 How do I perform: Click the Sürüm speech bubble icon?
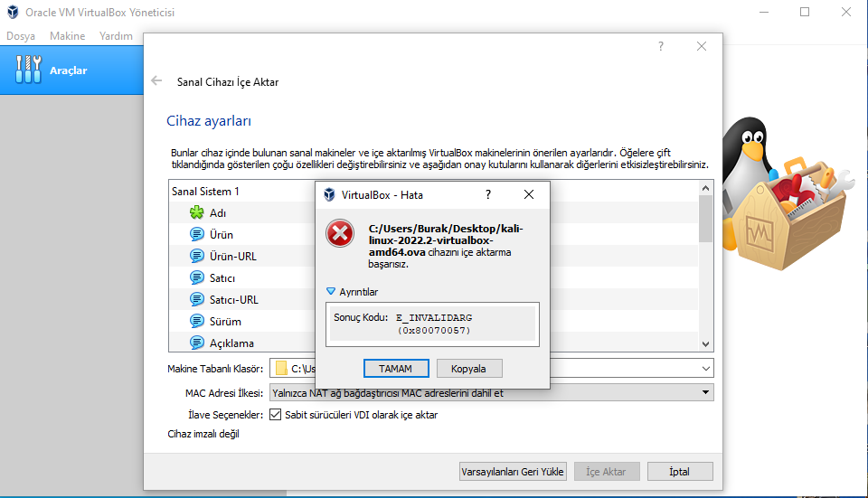pyautogui.click(x=196, y=321)
